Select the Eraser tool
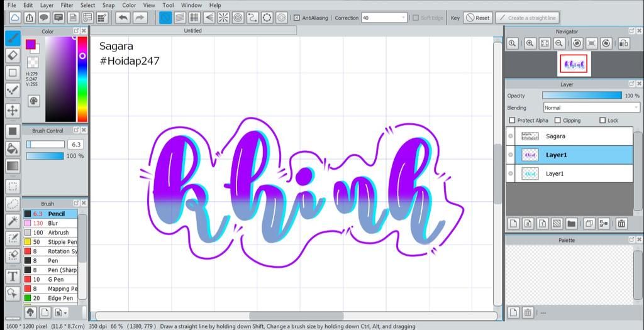 click(x=13, y=55)
